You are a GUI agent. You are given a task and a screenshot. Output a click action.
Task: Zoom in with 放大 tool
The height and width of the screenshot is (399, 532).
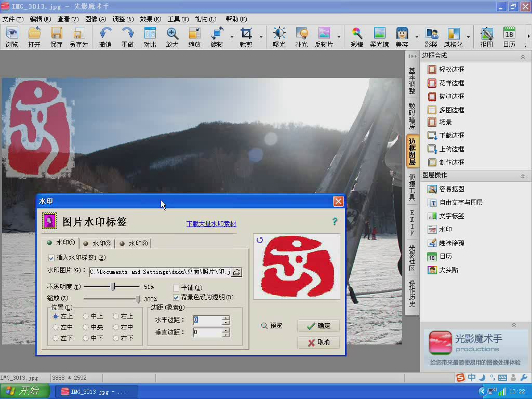point(172,37)
